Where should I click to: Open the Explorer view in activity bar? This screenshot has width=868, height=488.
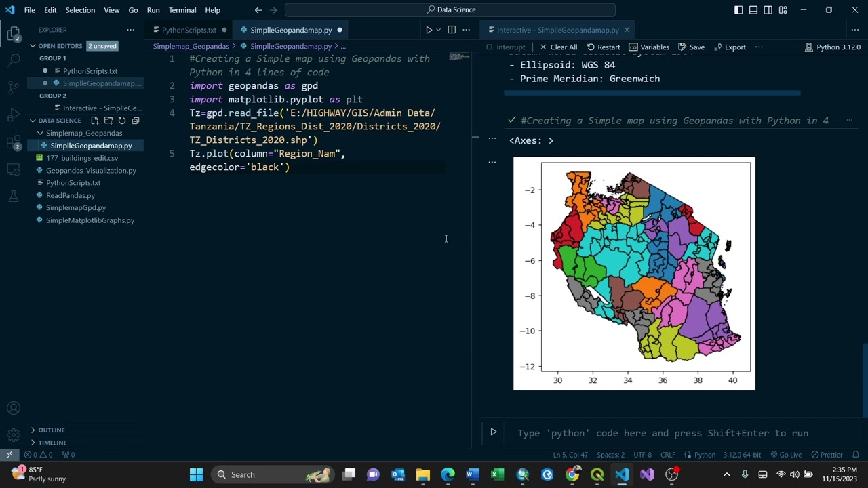click(x=14, y=34)
